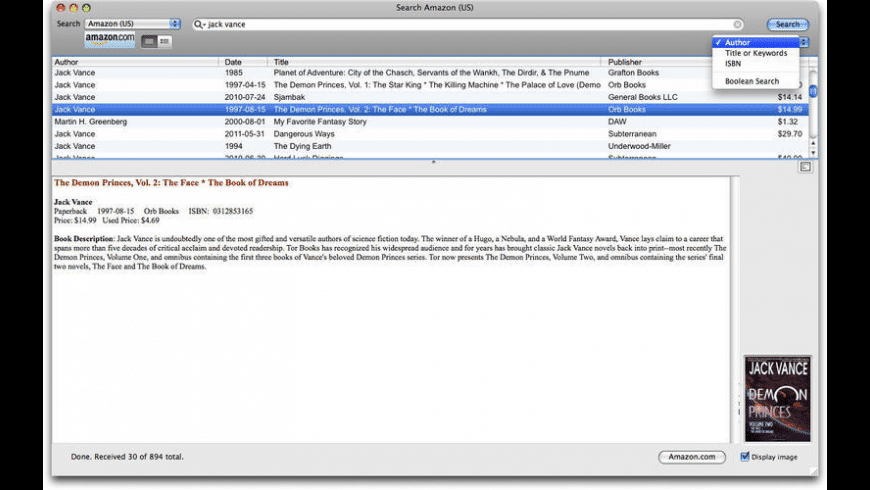870x490 pixels.
Task: Click the Underwood-Miller publisher cell
Action: click(x=639, y=146)
